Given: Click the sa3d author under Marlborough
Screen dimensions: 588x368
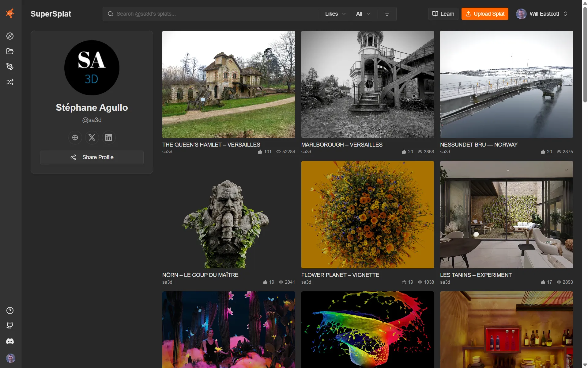Looking at the screenshot, I should [x=306, y=152].
